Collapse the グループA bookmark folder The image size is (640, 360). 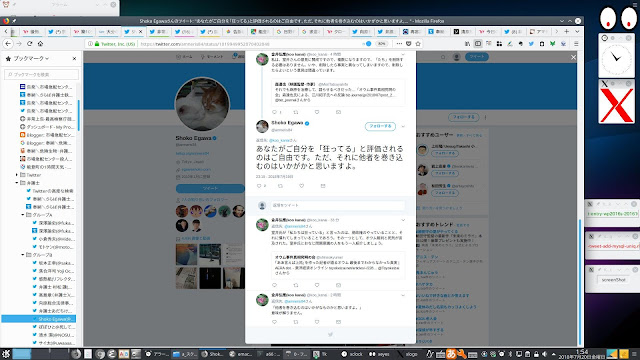coord(23,215)
